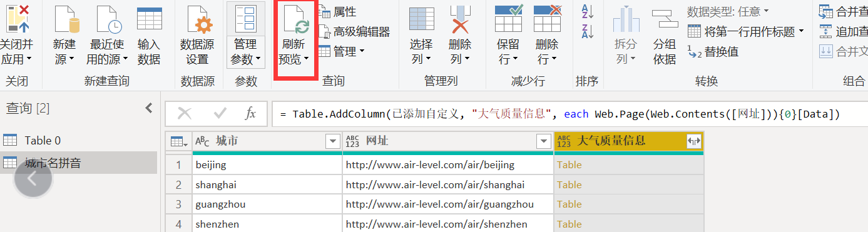The height and width of the screenshot is (232, 868).
Task: Click the shanghai cell
Action: coord(267,184)
